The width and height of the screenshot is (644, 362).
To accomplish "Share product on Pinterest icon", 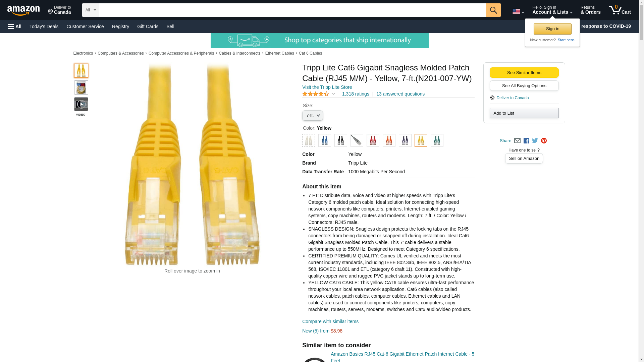I will point(544,141).
